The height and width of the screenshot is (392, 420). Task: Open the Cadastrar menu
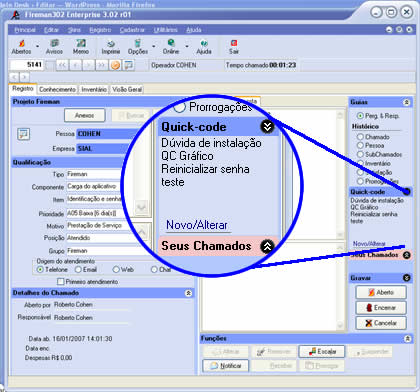click(132, 30)
